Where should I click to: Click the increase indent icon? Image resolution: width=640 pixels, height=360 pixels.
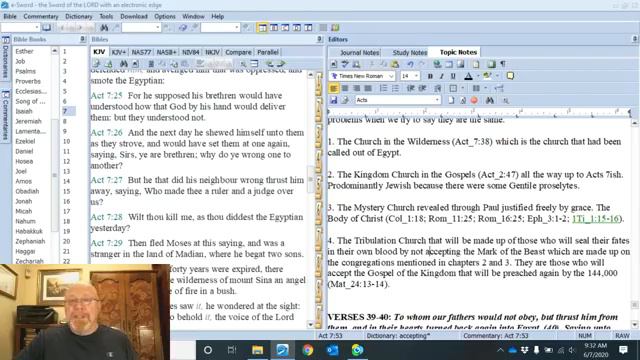coord(422,88)
